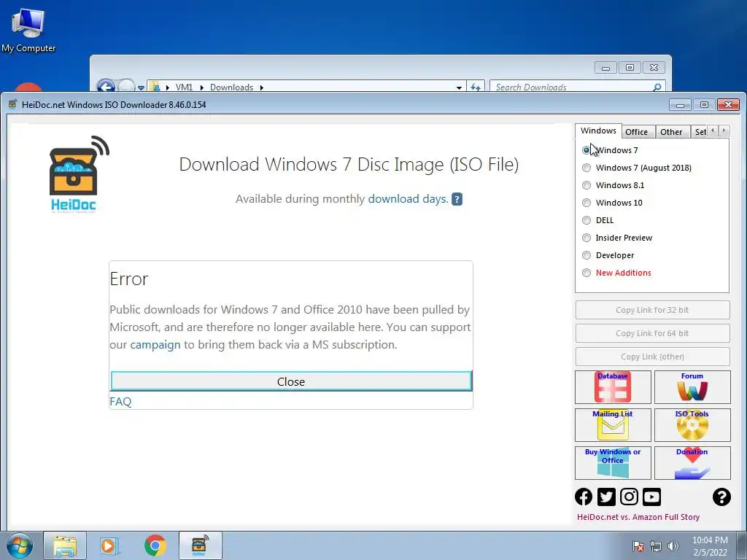This screenshot has height=560, width=747.
Task: Click Copy Link for 32 bit button
Action: tap(652, 310)
